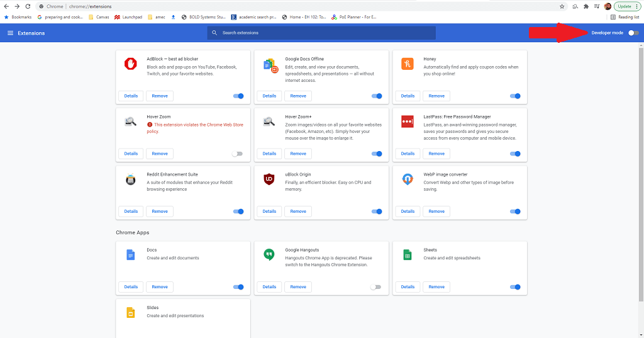Open Details for LastPass
The image size is (644, 338).
[x=408, y=154]
